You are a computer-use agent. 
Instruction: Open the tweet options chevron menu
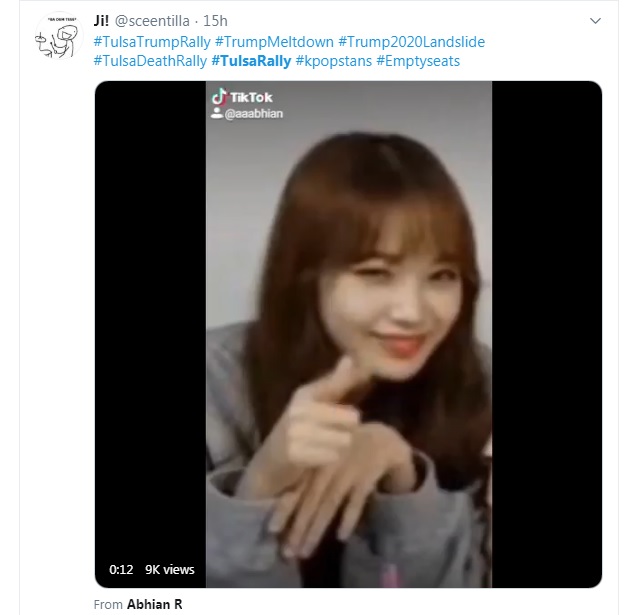(x=595, y=21)
